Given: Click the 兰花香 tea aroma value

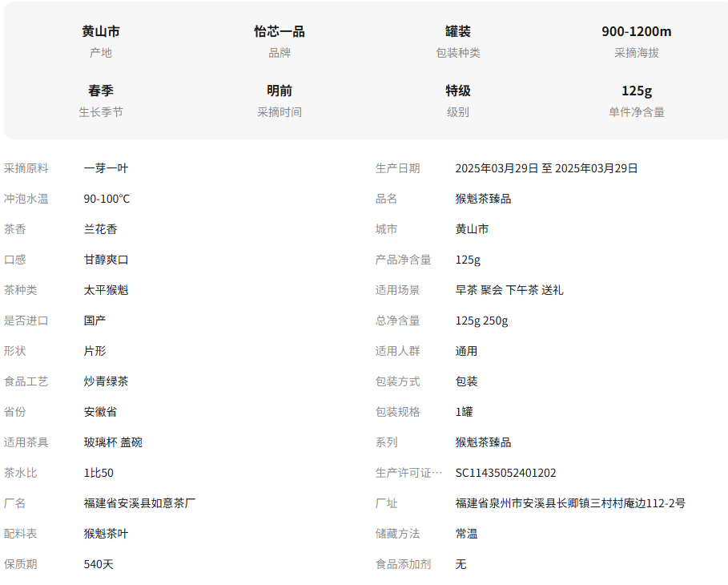Looking at the screenshot, I should [x=100, y=229].
